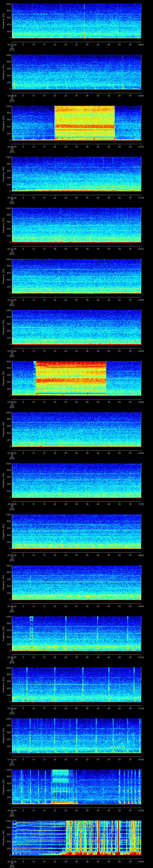Viewport: 153px width, 868px height.
Task: Click the vertical transient near 33 seconds in the 23:27 spectrogram
Action: point(84,21)
